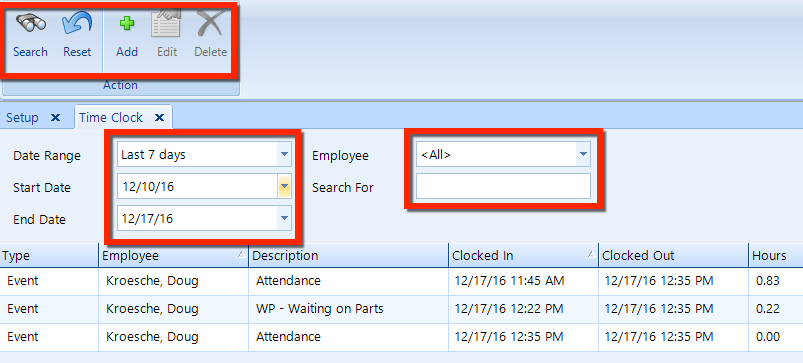This screenshot has height=363, width=803.
Task: Close the Setup tab
Action: pos(55,118)
